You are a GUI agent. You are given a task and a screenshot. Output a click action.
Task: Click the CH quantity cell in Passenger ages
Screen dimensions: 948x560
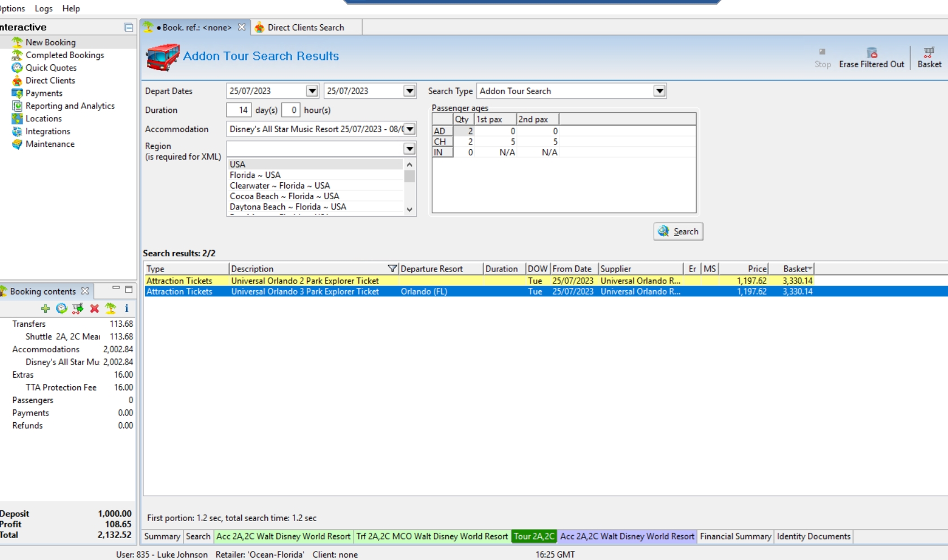coord(464,142)
